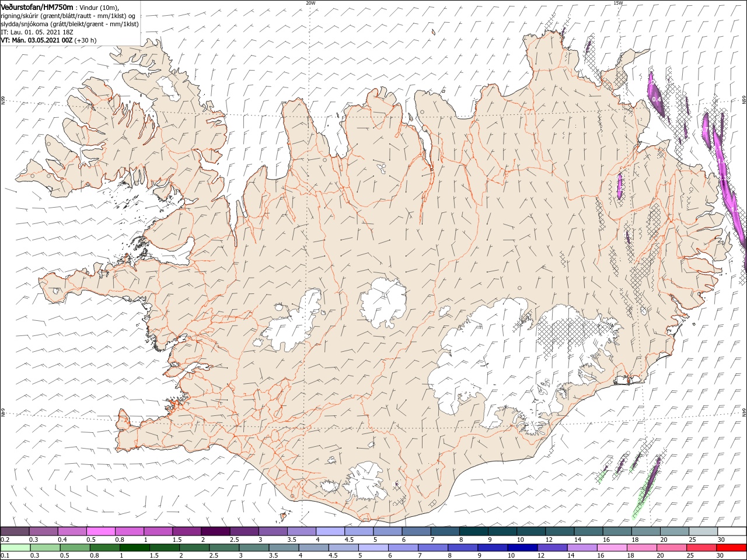The image size is (747, 560).
Task: Select upper legend swatch between 16 and 18
Action: tap(617, 531)
